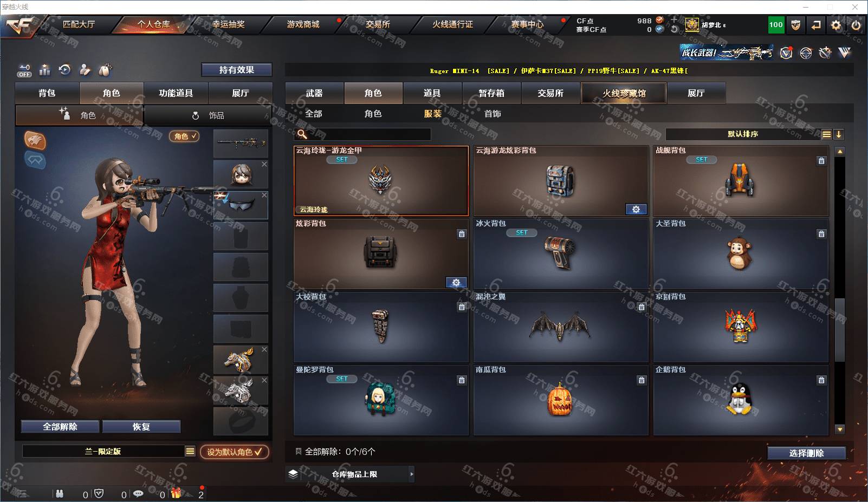Click the return arrow icon in top bar
Viewport: 868px width, 502px height.
coord(816,25)
